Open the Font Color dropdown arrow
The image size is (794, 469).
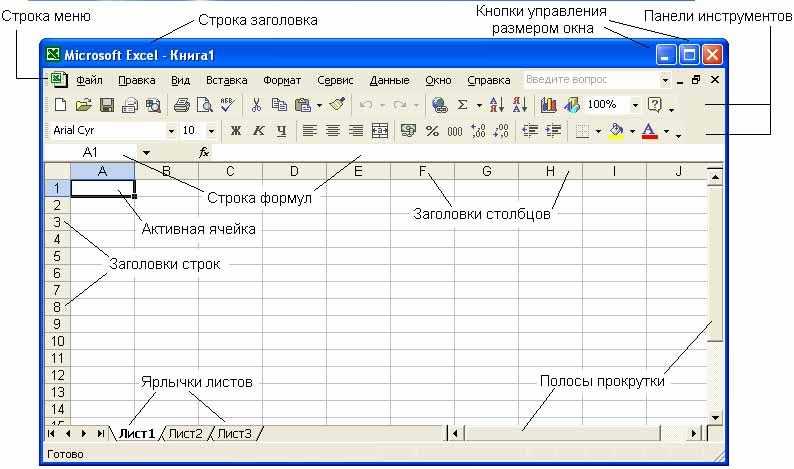point(666,132)
